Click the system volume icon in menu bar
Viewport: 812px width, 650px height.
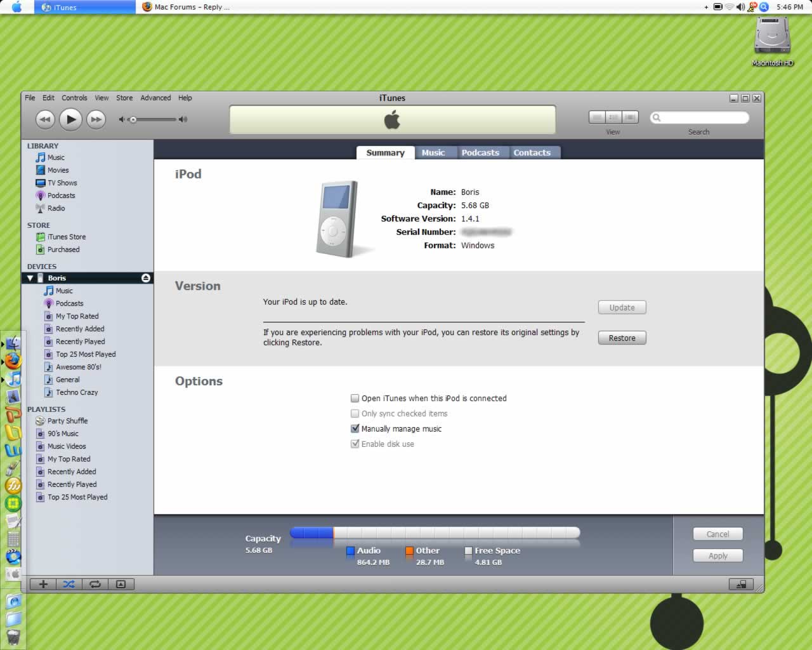pos(740,7)
